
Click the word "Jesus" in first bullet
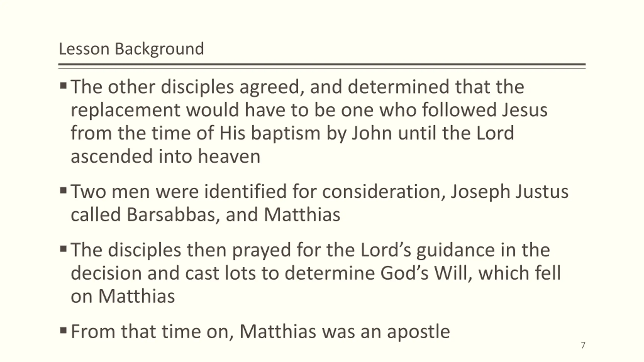click(x=525, y=110)
